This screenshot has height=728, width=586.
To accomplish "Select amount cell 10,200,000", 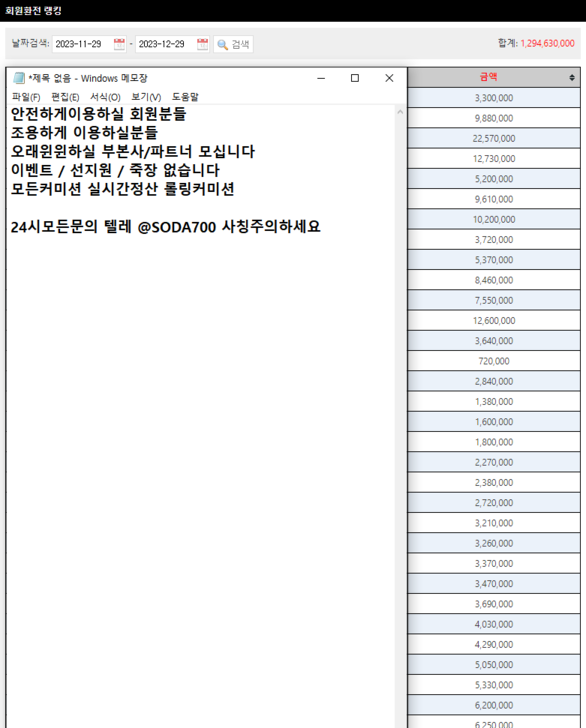I will (494, 220).
